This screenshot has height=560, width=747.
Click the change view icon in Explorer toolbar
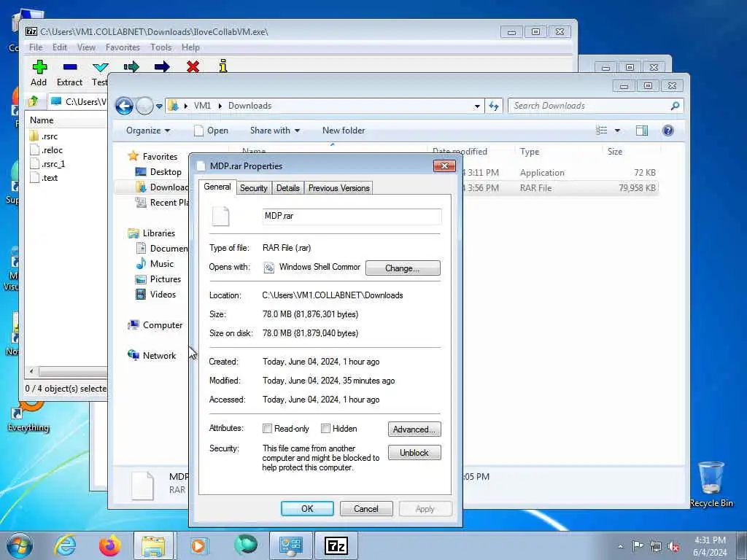click(x=602, y=131)
